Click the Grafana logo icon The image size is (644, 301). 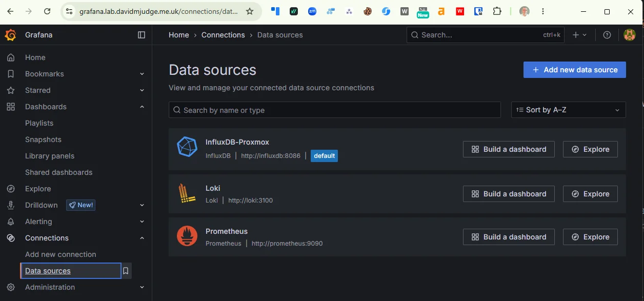coord(11,35)
